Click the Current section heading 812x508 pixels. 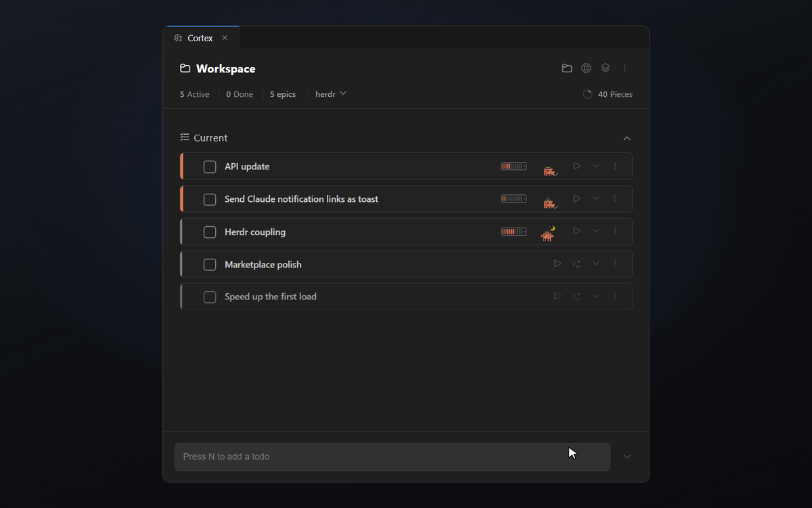point(210,137)
